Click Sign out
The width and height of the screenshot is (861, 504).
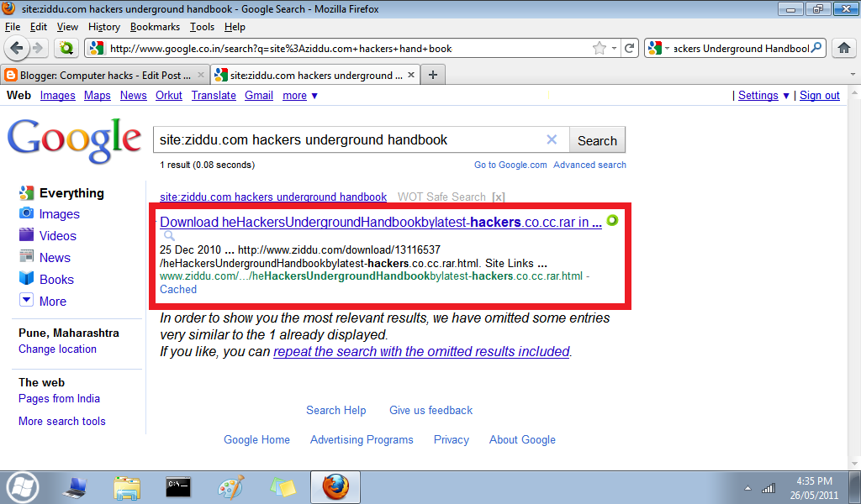point(819,96)
